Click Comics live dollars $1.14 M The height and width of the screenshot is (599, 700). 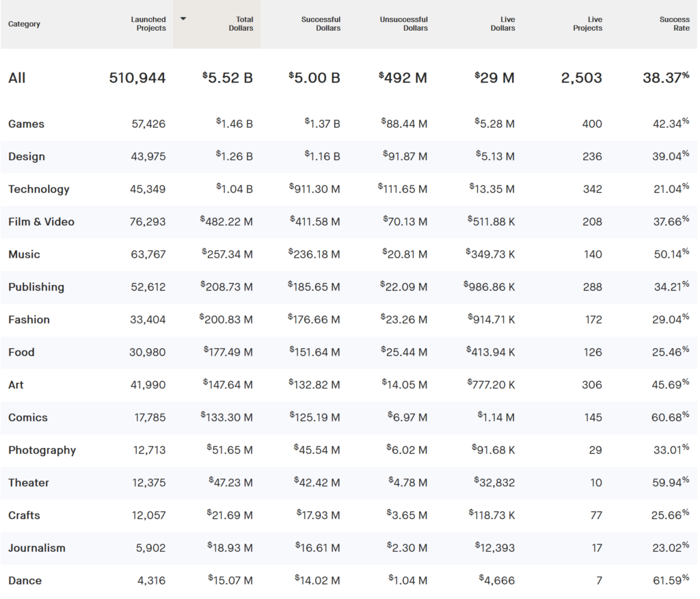click(496, 418)
